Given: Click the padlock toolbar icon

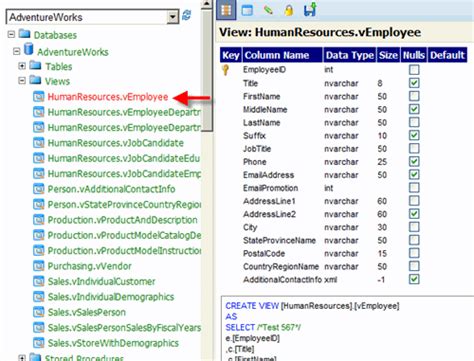Looking at the screenshot, I should point(289,10).
